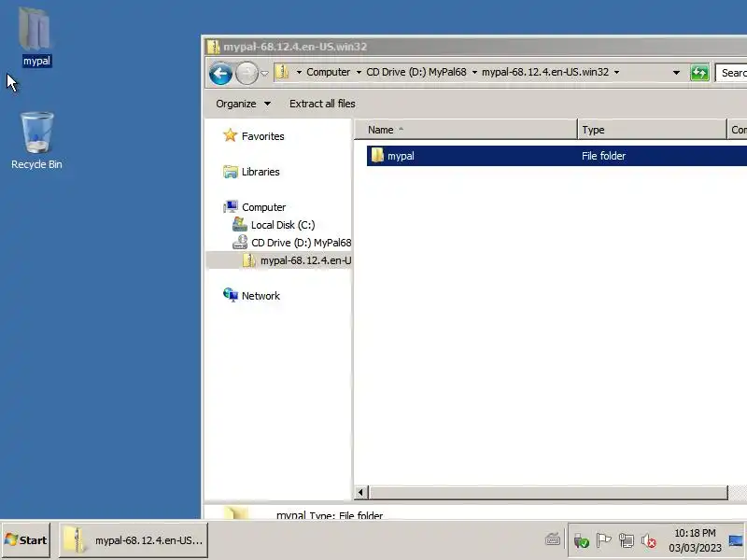
Task: Select Local Disk (C:) in the tree
Action: [x=283, y=225]
